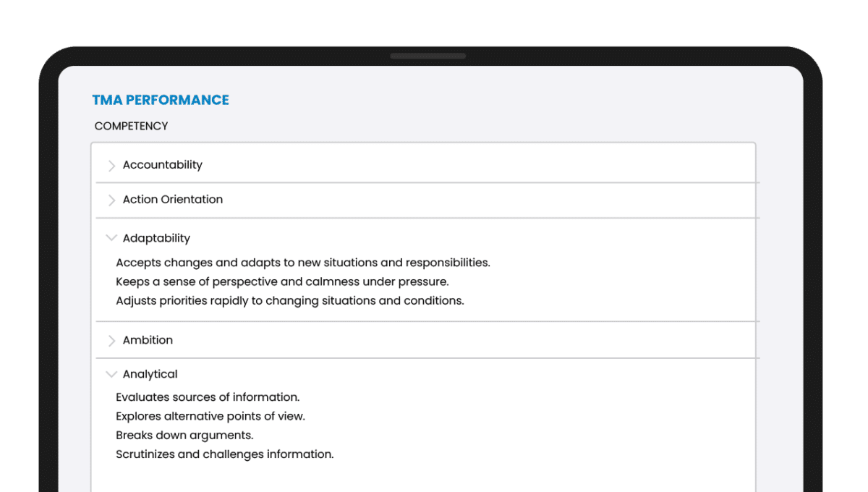Click the COMPETENCY section label
This screenshot has height=492, width=868.
point(130,126)
